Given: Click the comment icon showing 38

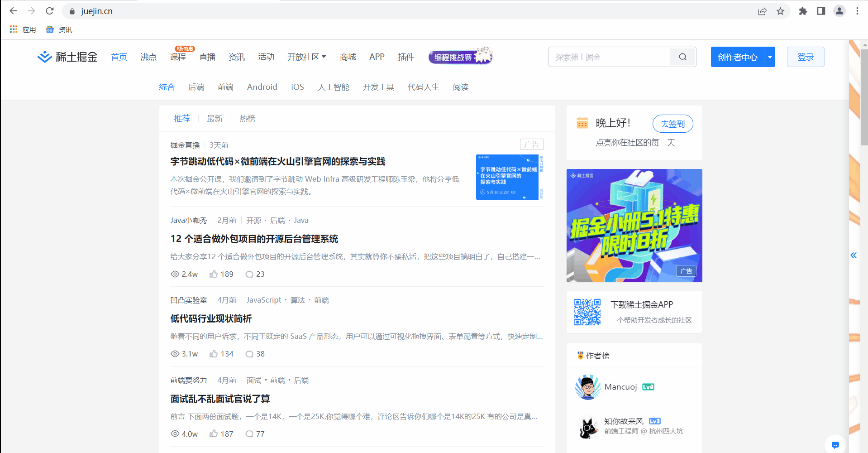Looking at the screenshot, I should (249, 354).
